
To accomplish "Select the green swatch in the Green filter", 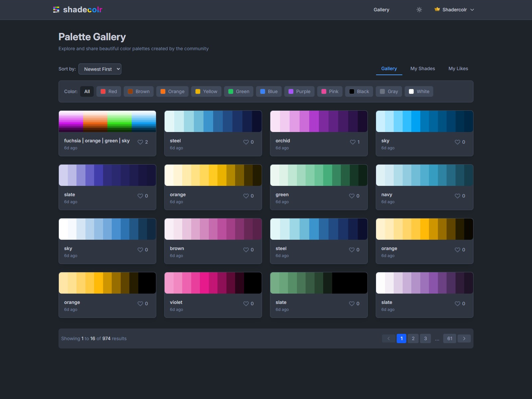I will click(x=231, y=91).
